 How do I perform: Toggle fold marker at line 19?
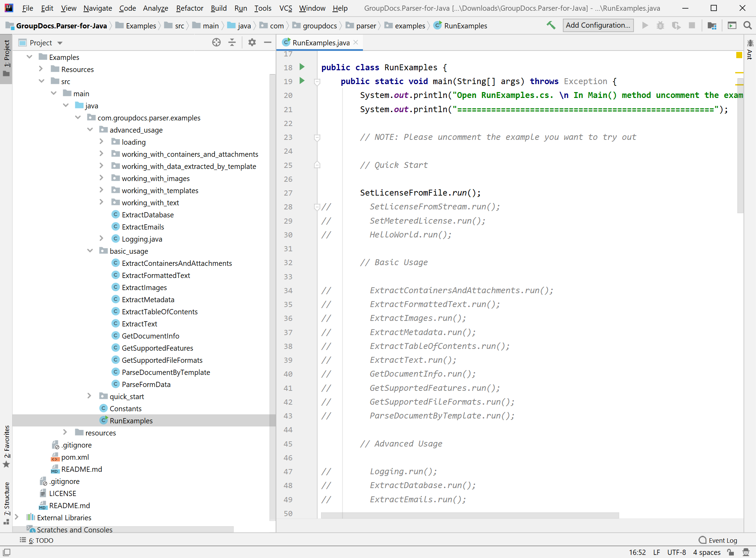[x=317, y=82]
